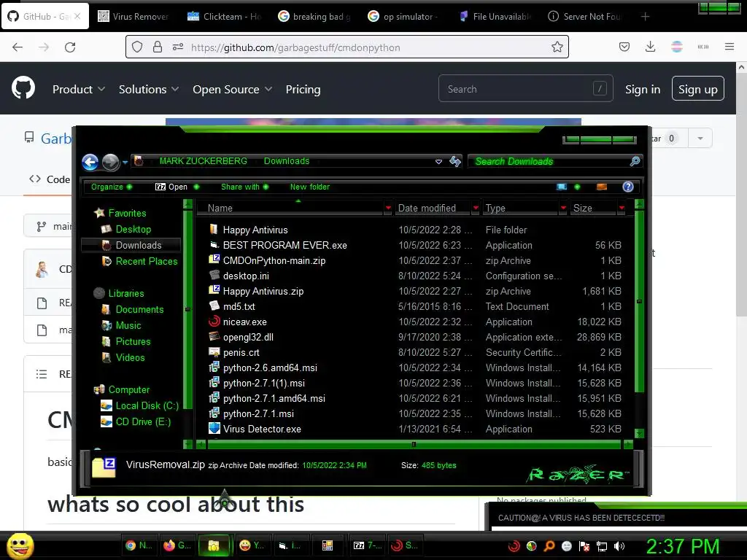Open the Organize dropdown menu
Viewport: 747px width, 560px height.
pyautogui.click(x=112, y=187)
